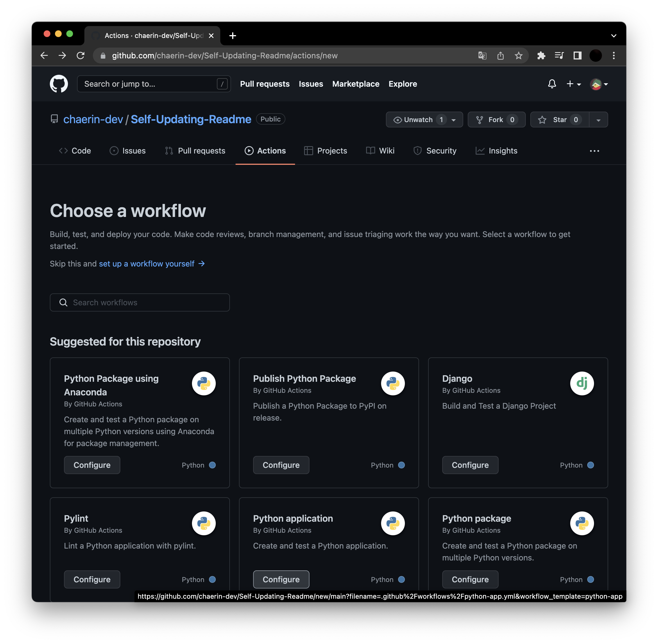Screen dimensions: 658x644
Task: Open the Wiki tab
Action: [x=380, y=151]
